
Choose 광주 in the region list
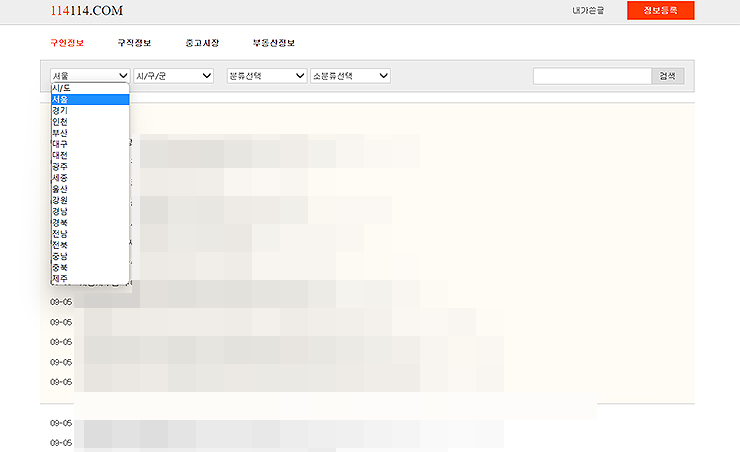coord(90,167)
